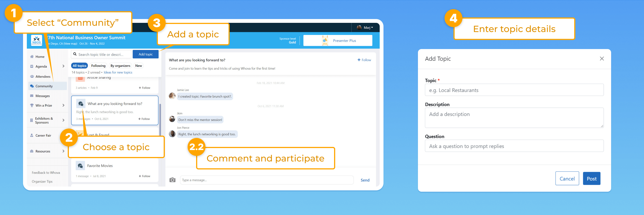The width and height of the screenshot is (644, 215).
Task: Open Home via its house icon
Action: (x=32, y=57)
